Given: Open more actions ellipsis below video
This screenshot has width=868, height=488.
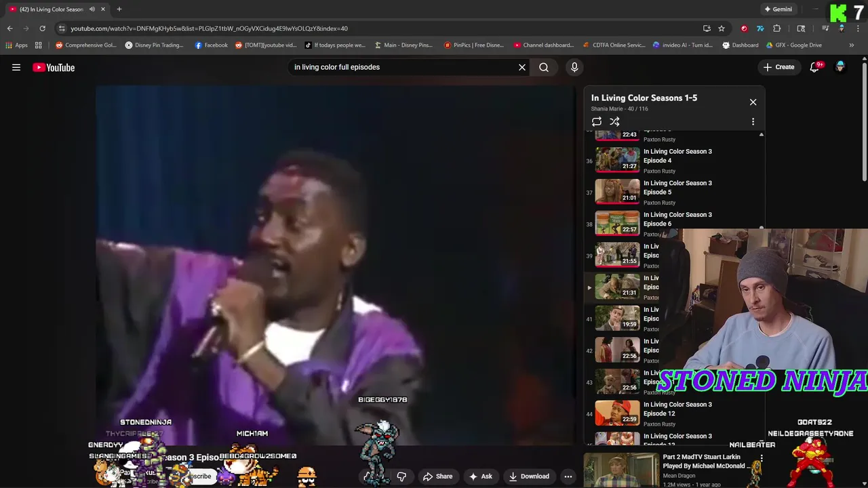Looking at the screenshot, I should pyautogui.click(x=568, y=476).
